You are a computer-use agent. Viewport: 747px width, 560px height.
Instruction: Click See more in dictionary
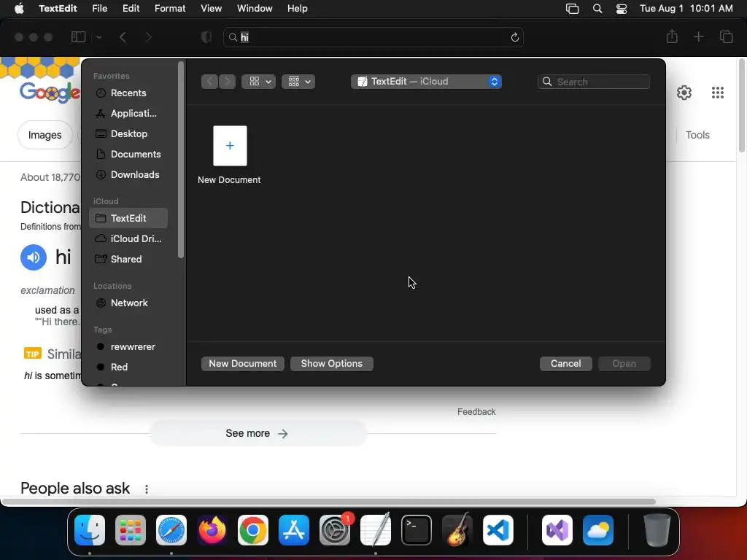point(258,433)
